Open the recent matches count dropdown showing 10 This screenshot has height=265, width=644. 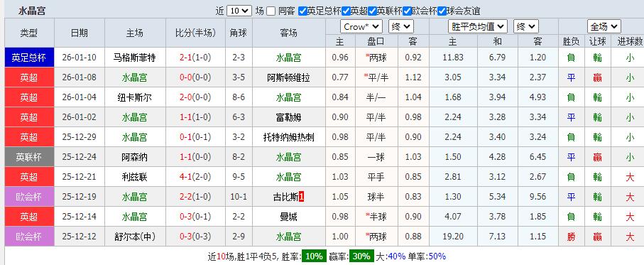(x=239, y=11)
